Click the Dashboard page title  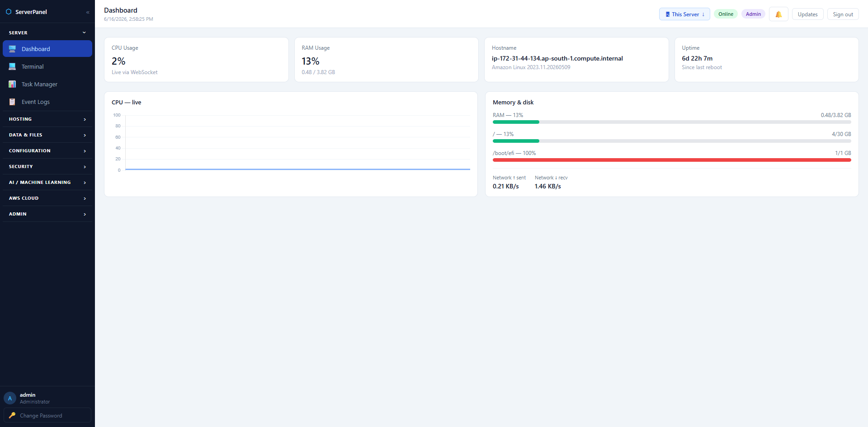[x=121, y=10]
